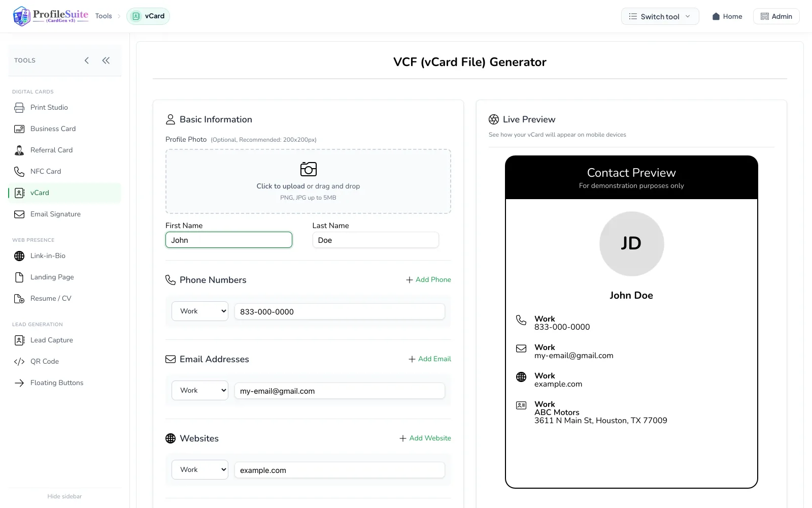
Task: Click the single left chevron in Tools header
Action: coord(87,60)
